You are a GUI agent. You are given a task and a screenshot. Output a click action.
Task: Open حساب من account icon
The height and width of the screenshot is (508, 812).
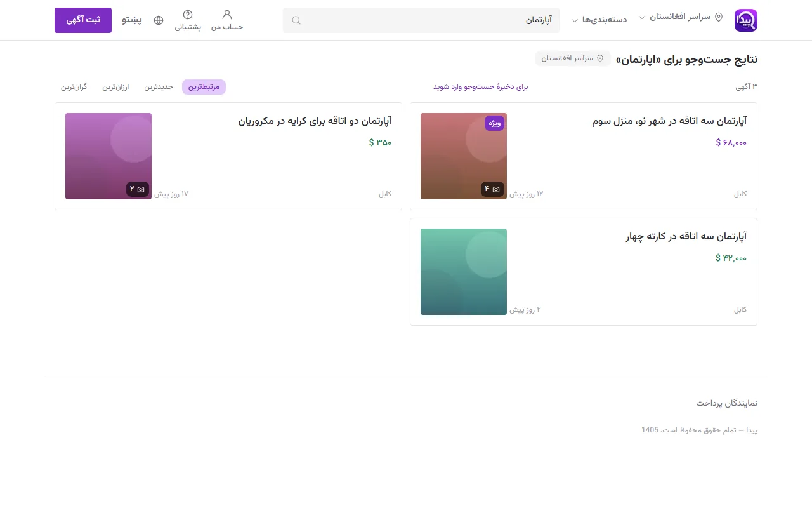[x=227, y=20]
